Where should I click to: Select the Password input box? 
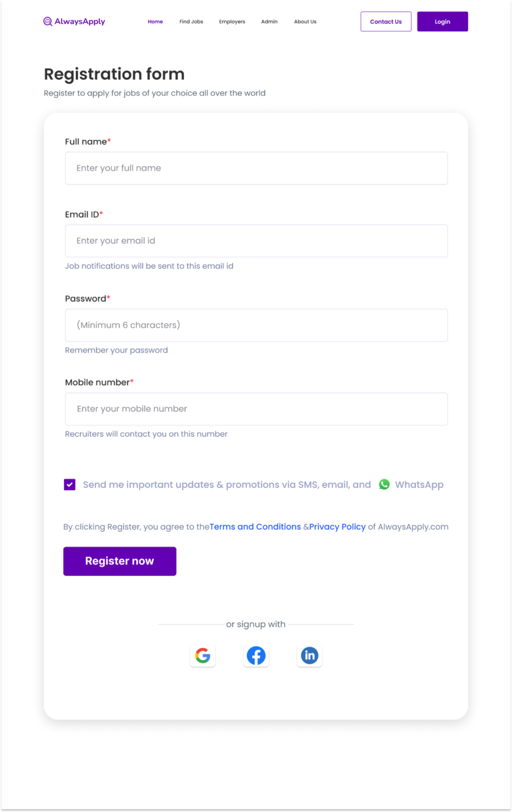point(256,325)
